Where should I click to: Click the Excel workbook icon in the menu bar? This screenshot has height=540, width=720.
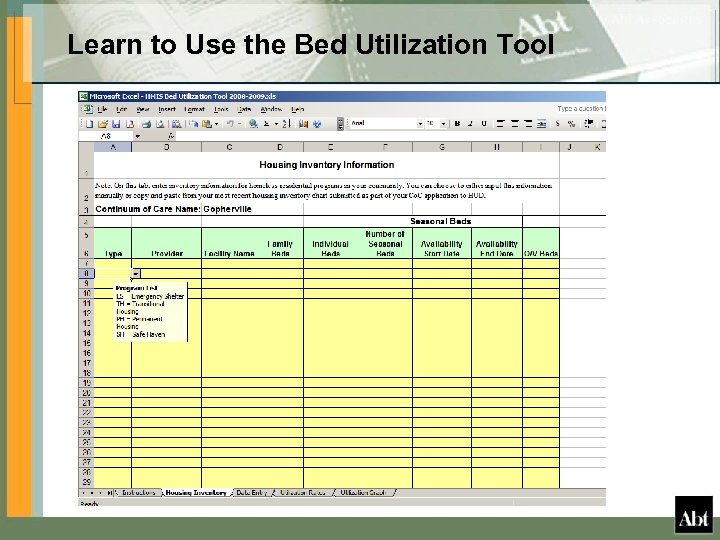86,109
